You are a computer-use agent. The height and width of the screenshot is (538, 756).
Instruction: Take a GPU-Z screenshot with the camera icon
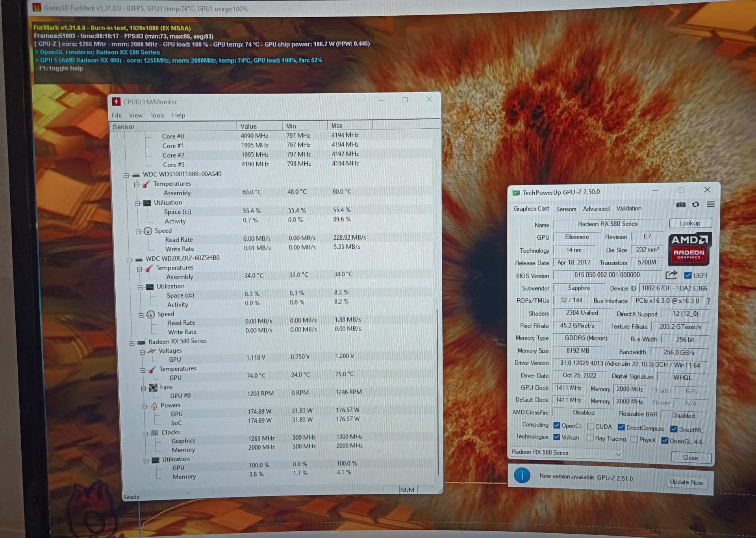(681, 204)
